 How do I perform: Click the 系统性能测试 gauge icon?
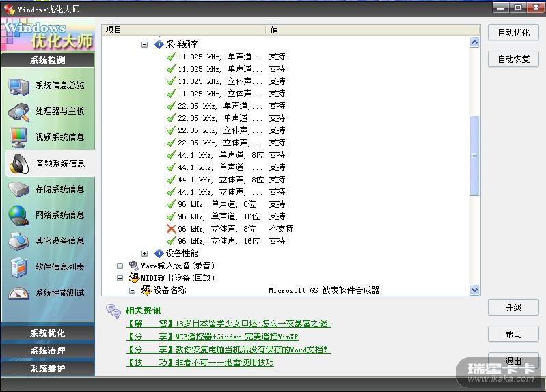(x=18, y=293)
